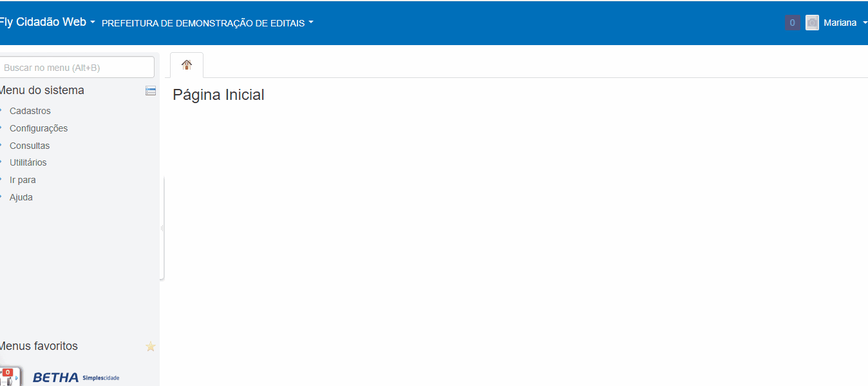Screen dimensions: 868x386
Task: Open the Prefeitura de Demonstração de Editais dropdown
Action: (x=207, y=23)
